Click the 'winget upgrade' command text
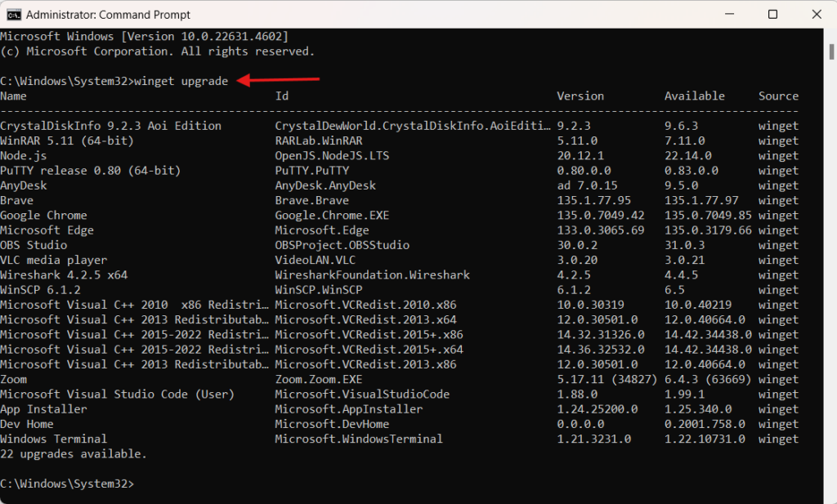The image size is (837, 504). coord(181,81)
